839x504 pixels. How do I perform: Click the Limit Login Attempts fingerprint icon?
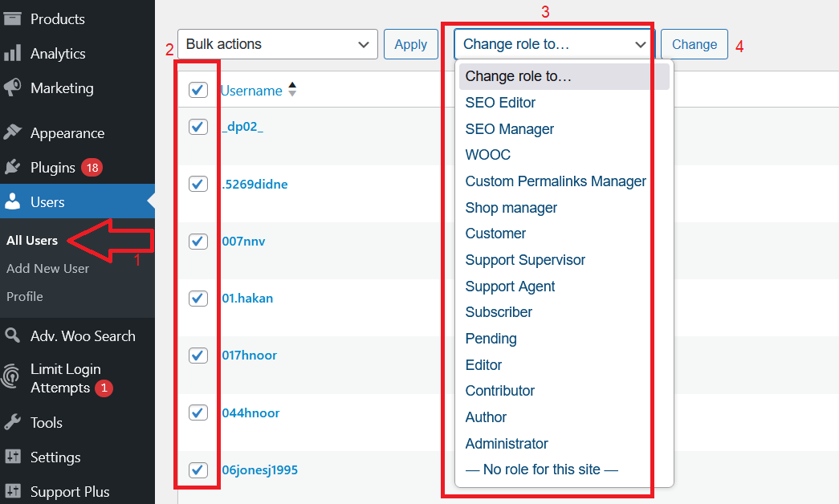coord(11,376)
